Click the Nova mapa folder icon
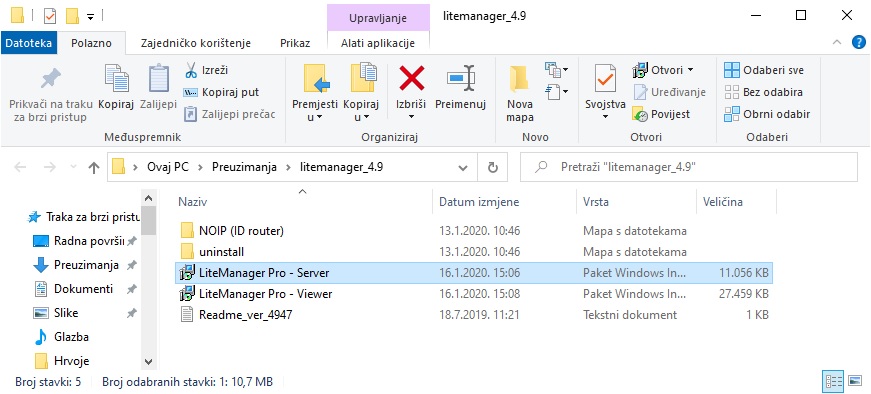 (519, 78)
